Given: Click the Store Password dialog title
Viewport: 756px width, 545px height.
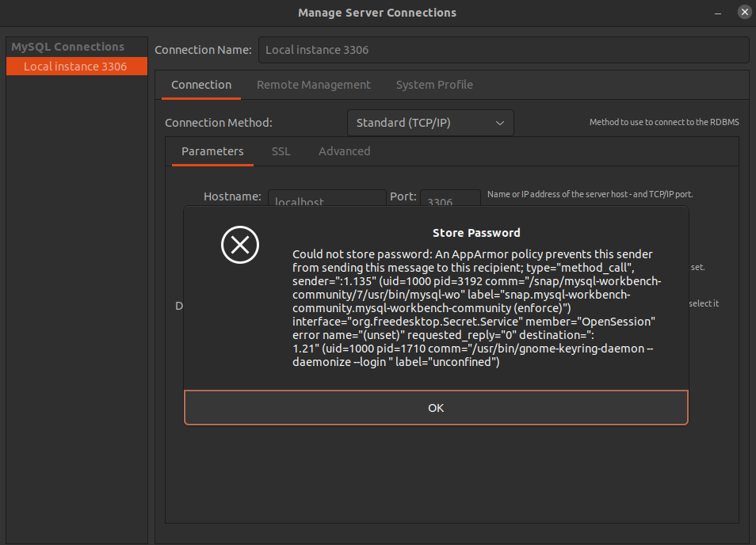Looking at the screenshot, I should (x=475, y=232).
